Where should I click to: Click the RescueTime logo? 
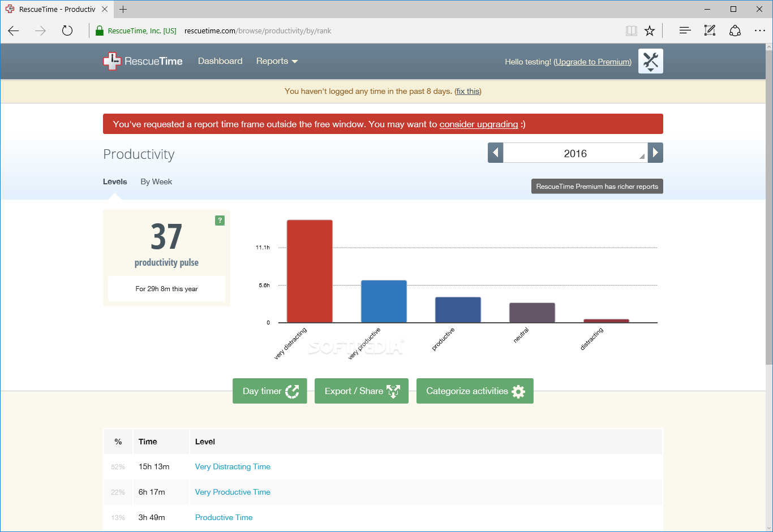(143, 61)
